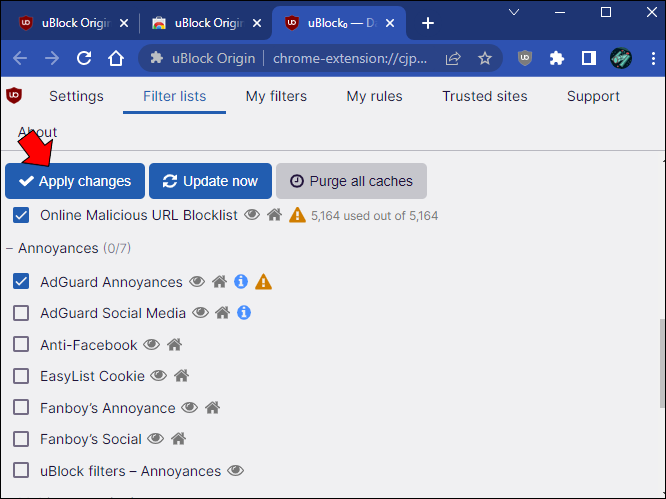Bookmark this page with star icon
The height and width of the screenshot is (499, 666).
click(x=485, y=58)
